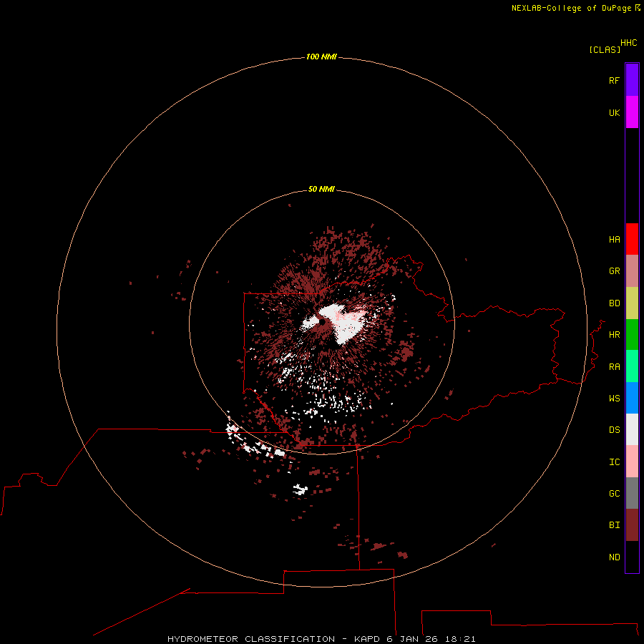Select the BI brown color swatch
This screenshot has height=644, width=644.
point(632,525)
